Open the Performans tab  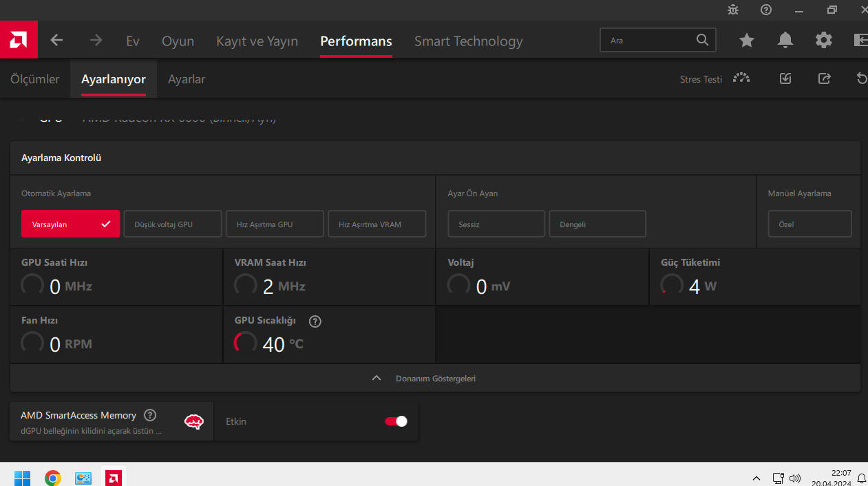tap(356, 41)
